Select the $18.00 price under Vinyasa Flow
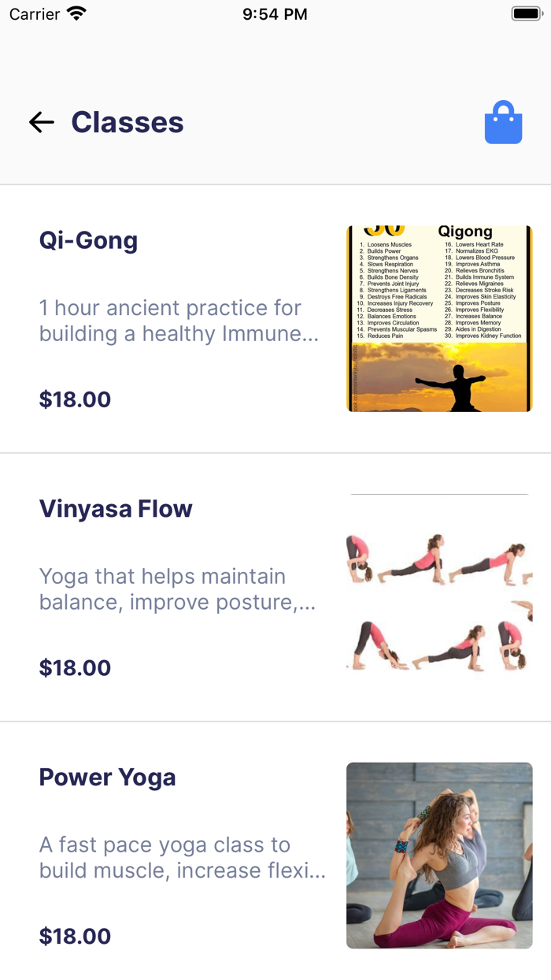This screenshot has width=551, height=980. [x=75, y=667]
